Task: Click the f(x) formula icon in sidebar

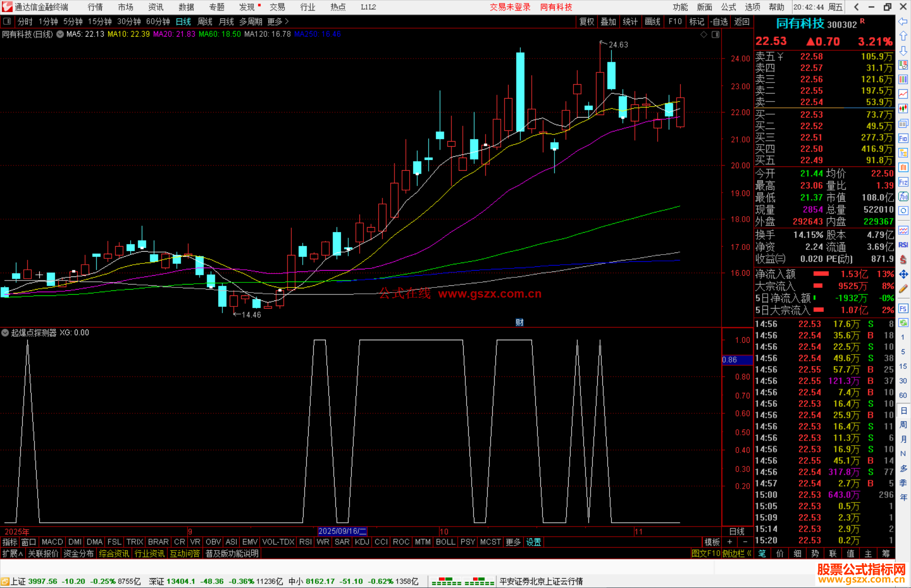Action: [903, 196]
